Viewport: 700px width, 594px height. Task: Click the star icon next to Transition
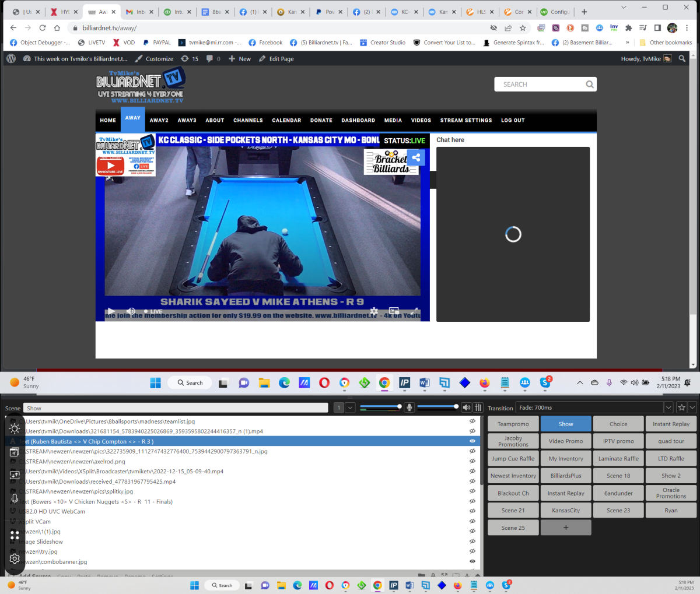(681, 407)
